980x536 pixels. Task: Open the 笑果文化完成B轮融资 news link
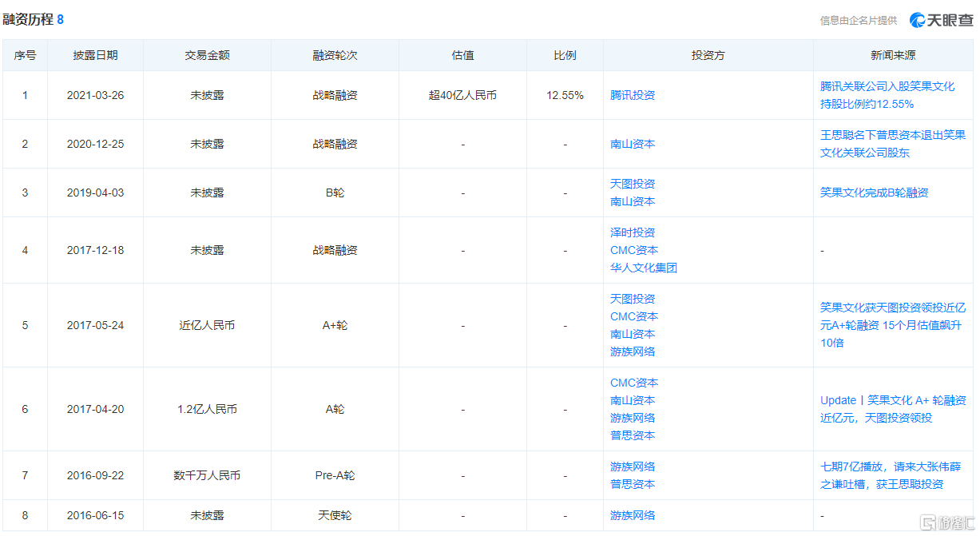click(874, 193)
